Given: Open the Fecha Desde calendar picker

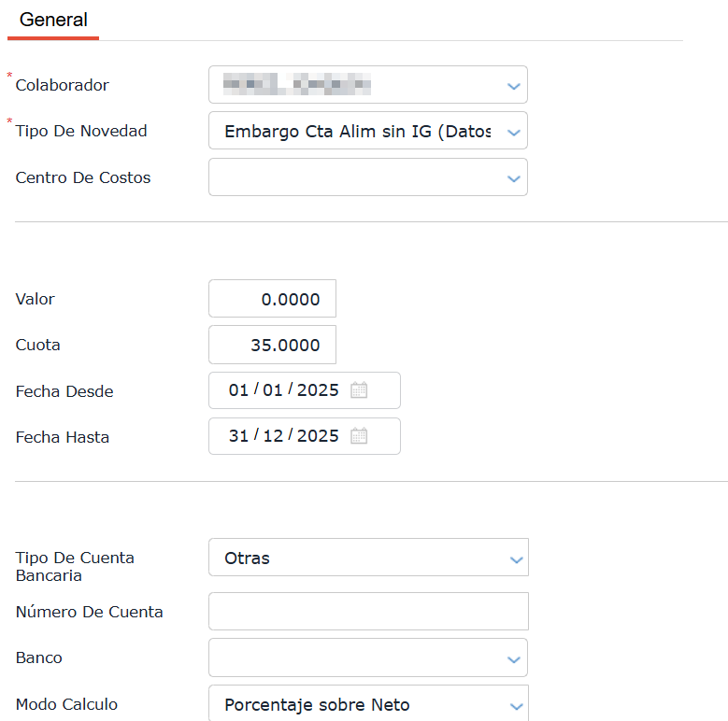Looking at the screenshot, I should pyautogui.click(x=359, y=390).
